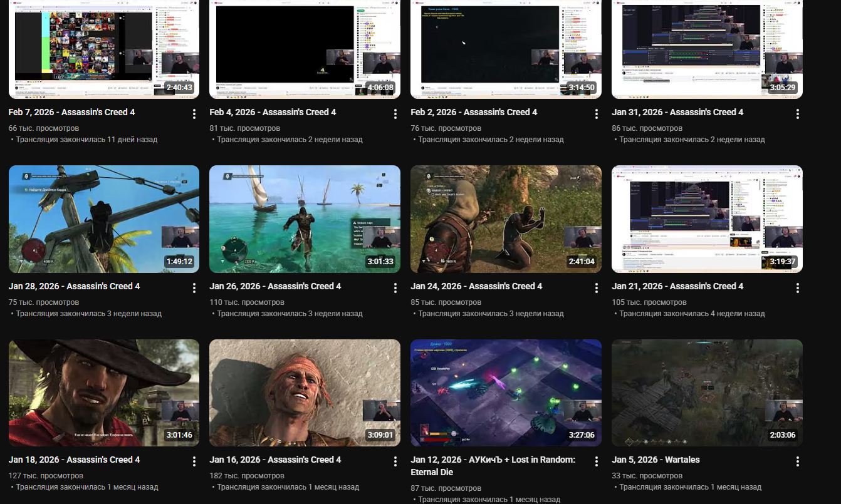Click the "75 тыс. просмотров" view count
This screenshot has height=504, width=841.
44,302
